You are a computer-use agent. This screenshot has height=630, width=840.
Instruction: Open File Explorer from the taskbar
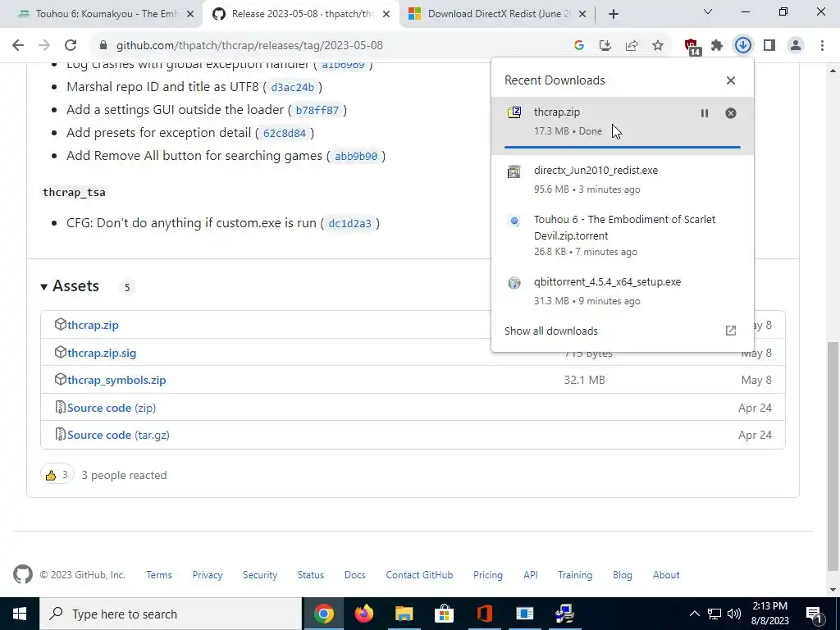(x=404, y=614)
